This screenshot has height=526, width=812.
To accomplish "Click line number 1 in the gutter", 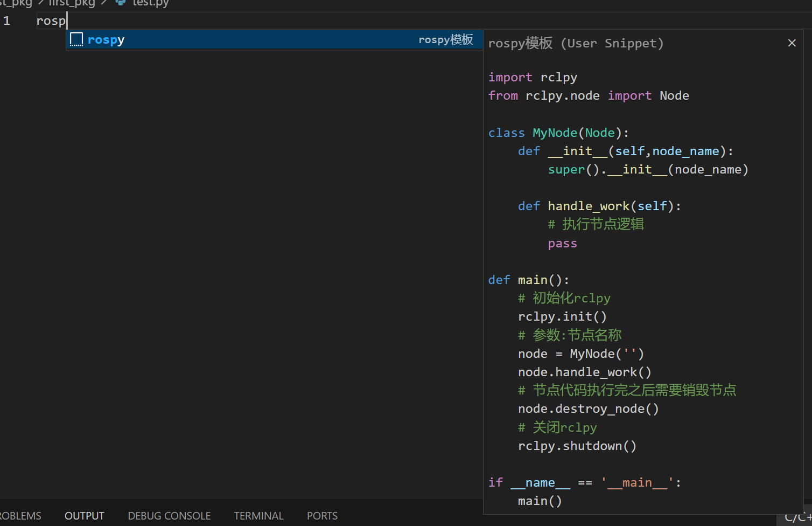I will [x=7, y=21].
